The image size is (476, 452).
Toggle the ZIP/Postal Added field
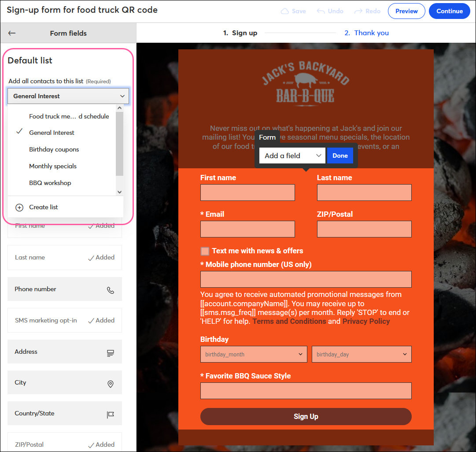(65, 443)
